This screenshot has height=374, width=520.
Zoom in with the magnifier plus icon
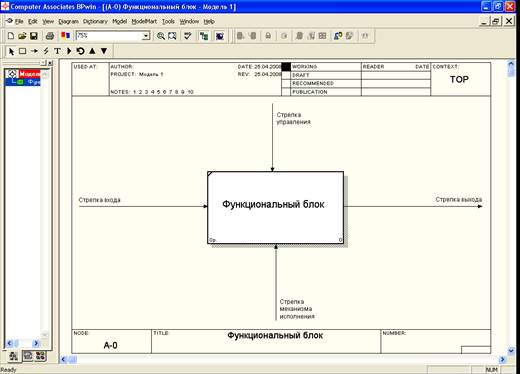(x=161, y=36)
